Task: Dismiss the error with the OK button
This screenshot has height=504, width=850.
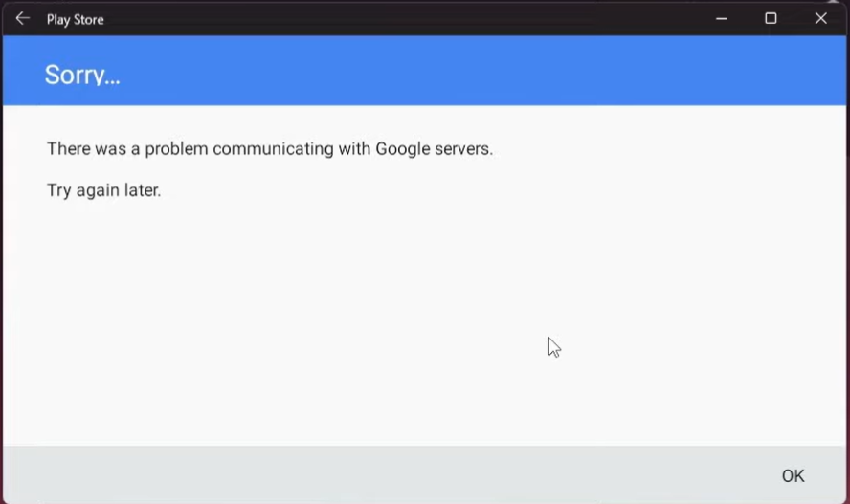Action: tap(794, 476)
